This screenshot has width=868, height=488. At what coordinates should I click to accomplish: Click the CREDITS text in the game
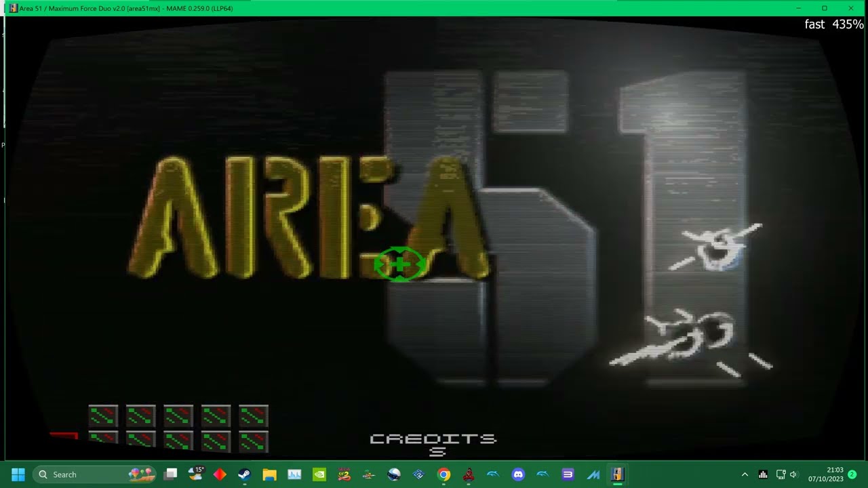pyautogui.click(x=433, y=439)
